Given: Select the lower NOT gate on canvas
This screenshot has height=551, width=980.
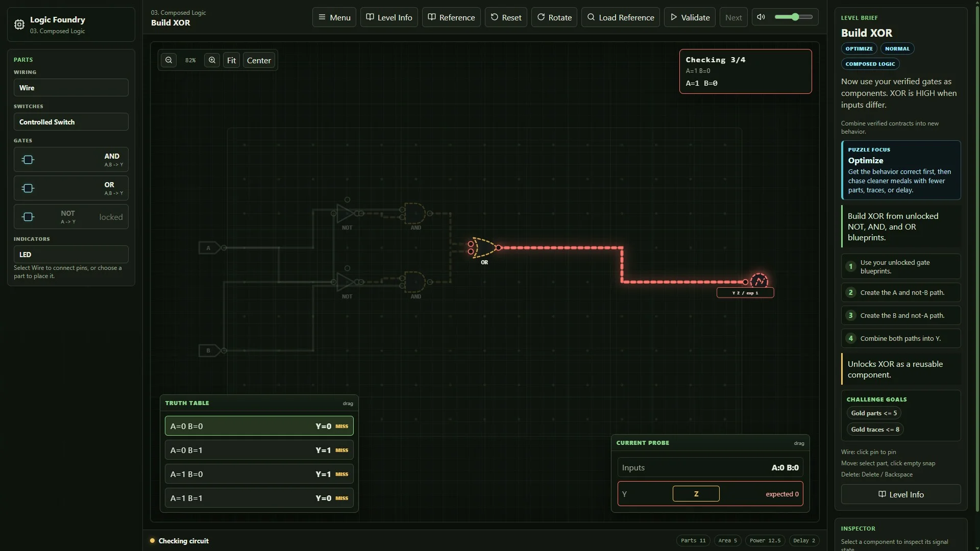Looking at the screenshot, I should click(x=346, y=282).
